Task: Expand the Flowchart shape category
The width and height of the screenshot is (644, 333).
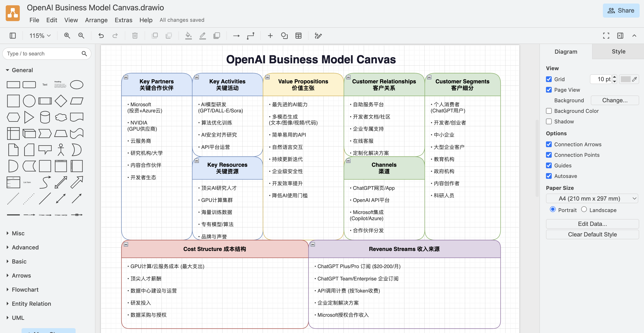Action: [x=25, y=290]
